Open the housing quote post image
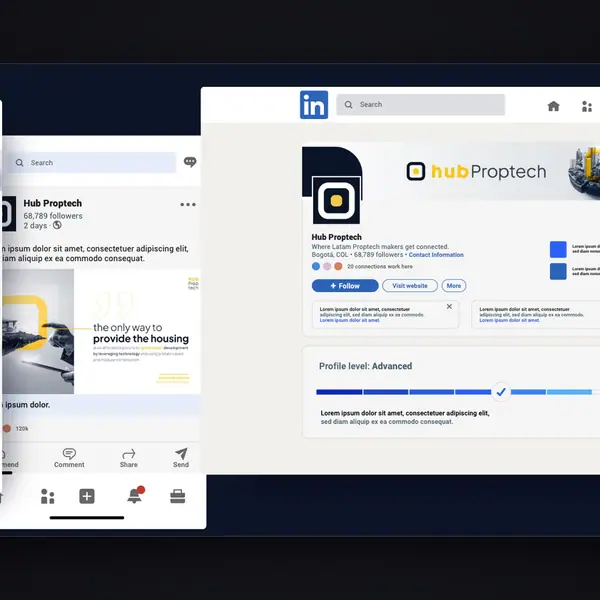This screenshot has height=600, width=600. pyautogui.click(x=100, y=331)
